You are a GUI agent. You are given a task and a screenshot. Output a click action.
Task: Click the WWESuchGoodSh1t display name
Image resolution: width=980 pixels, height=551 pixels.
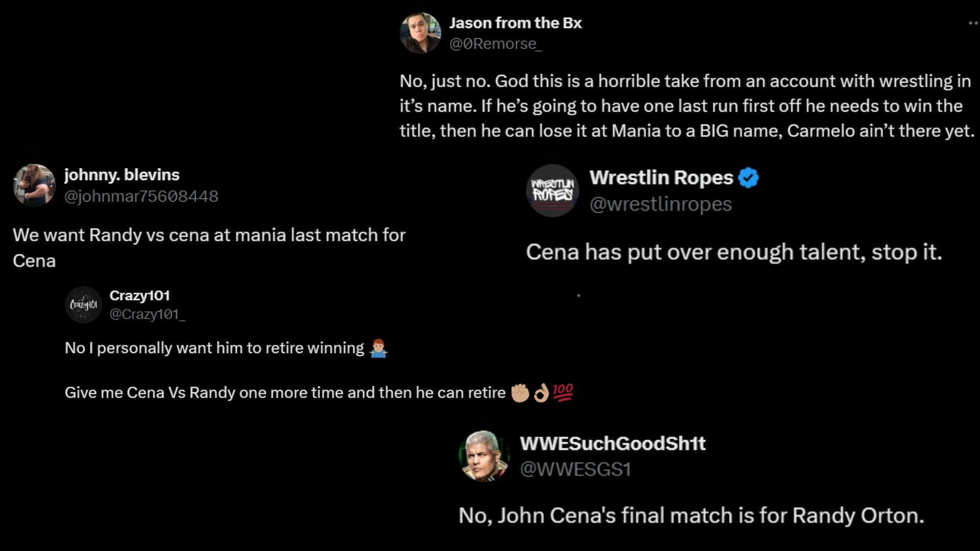click(x=612, y=444)
